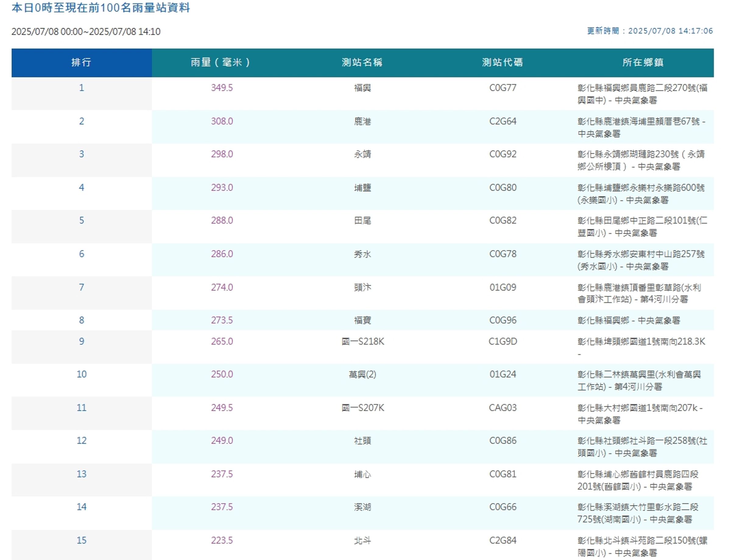Select rainfall value 308.0
731x560 pixels.
pyautogui.click(x=222, y=121)
